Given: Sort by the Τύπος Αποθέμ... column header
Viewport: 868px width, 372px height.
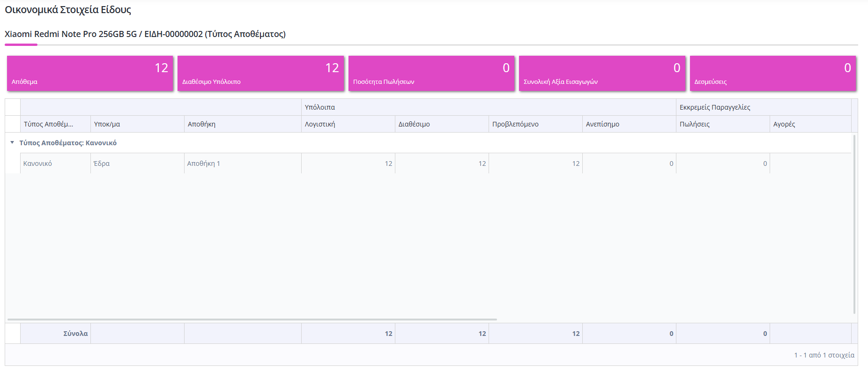Looking at the screenshot, I should [55, 124].
